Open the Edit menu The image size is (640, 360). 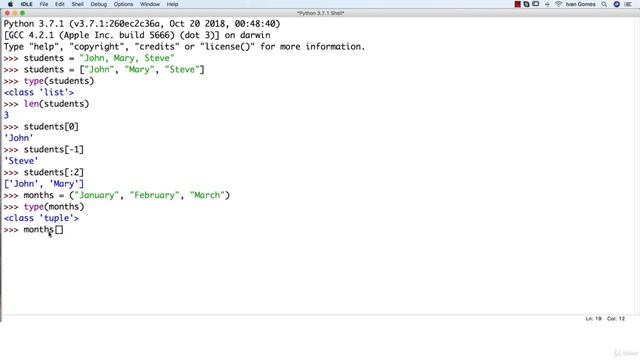click(x=60, y=4)
